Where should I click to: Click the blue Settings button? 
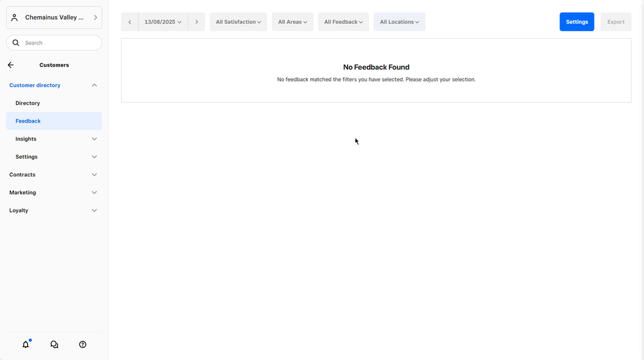coord(576,22)
